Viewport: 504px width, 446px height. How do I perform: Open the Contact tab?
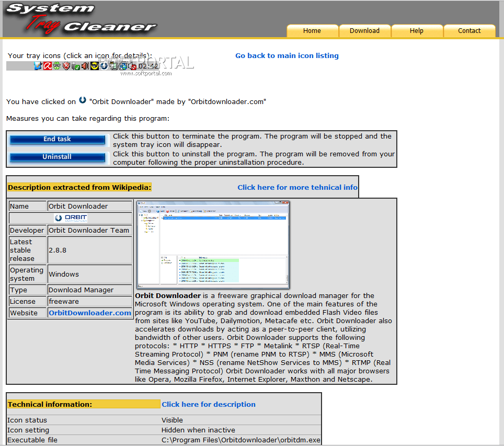(x=469, y=30)
